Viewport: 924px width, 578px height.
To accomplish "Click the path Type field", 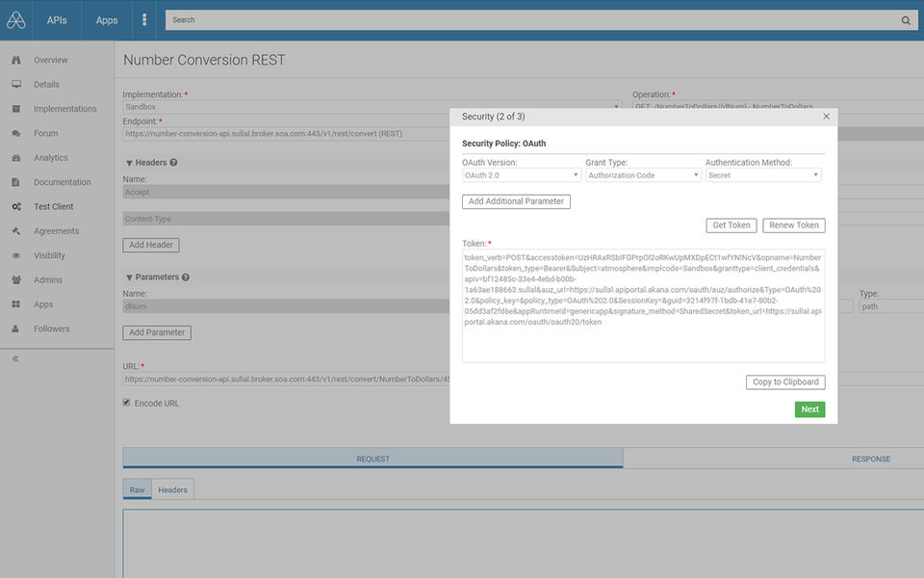I will (891, 306).
